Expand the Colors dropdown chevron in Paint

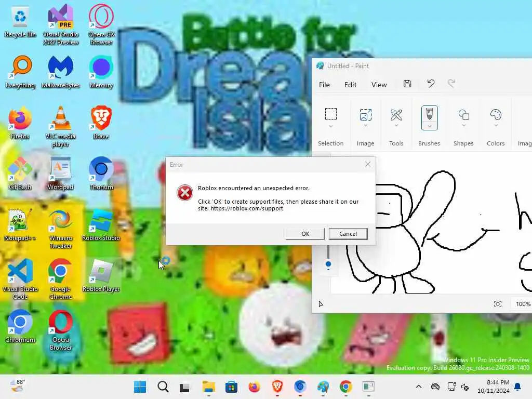click(x=496, y=126)
